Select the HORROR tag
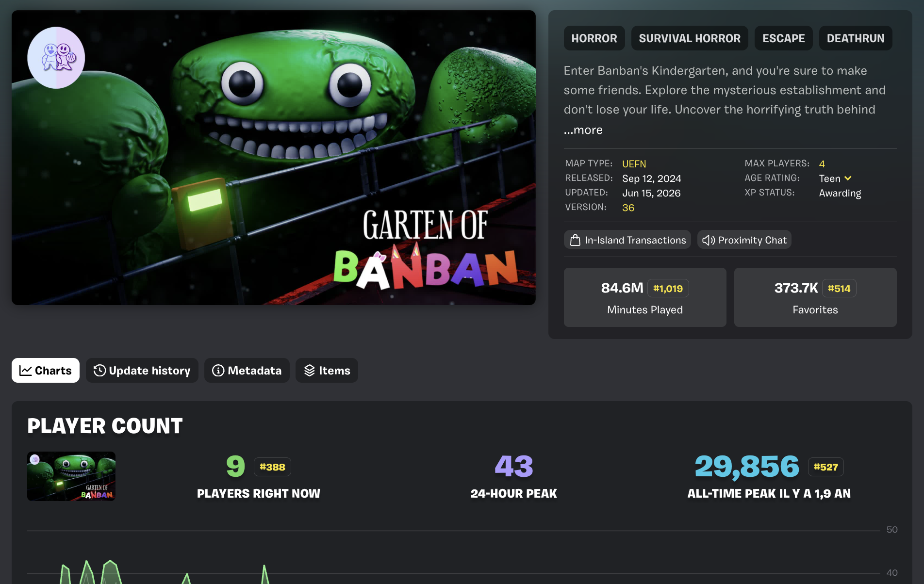 pos(594,38)
